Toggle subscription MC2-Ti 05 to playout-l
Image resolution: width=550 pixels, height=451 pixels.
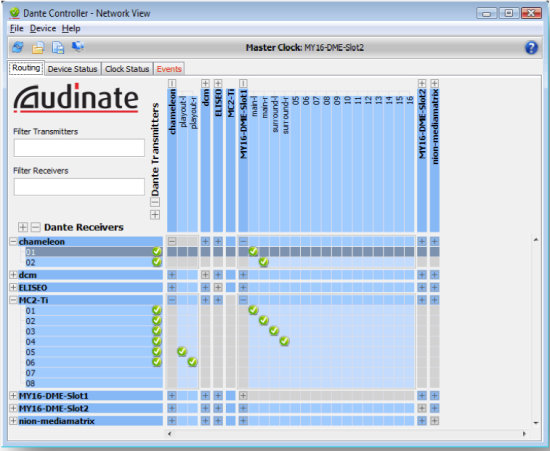[x=182, y=351]
